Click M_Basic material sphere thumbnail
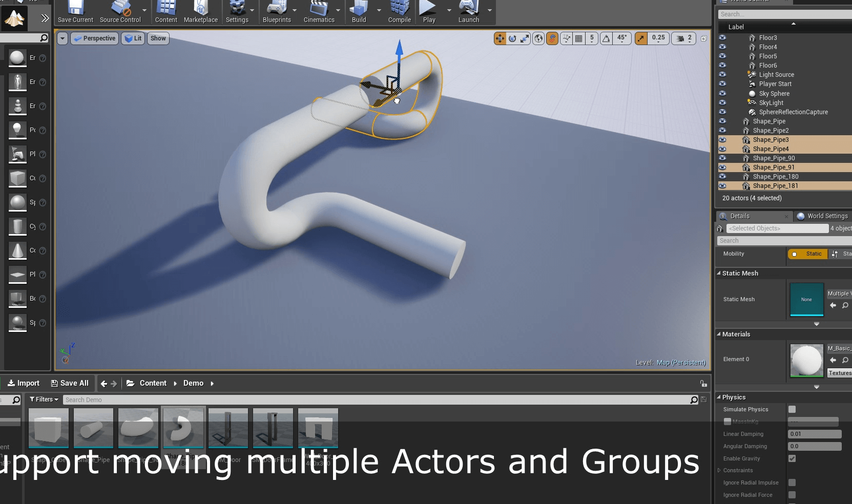Image resolution: width=852 pixels, height=504 pixels. [x=806, y=361]
